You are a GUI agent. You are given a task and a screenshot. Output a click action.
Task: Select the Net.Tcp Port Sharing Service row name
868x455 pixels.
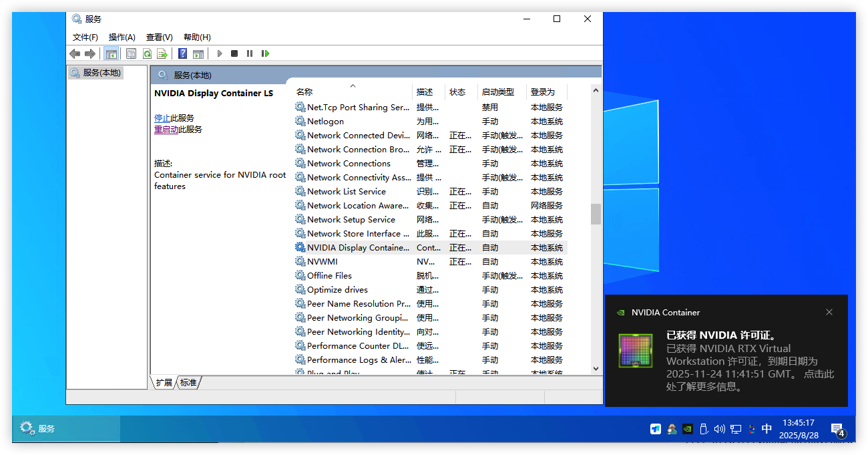358,107
